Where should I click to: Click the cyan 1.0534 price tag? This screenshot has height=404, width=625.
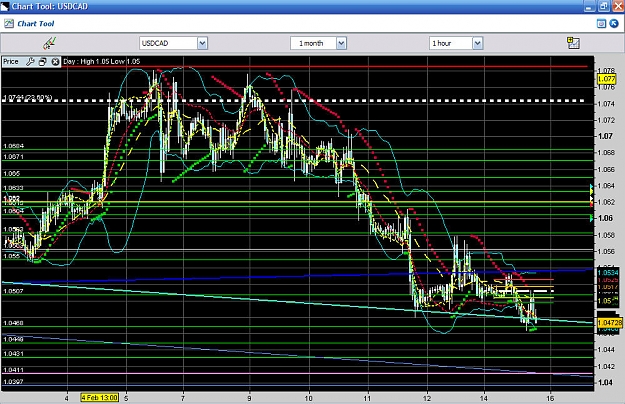tap(608, 273)
